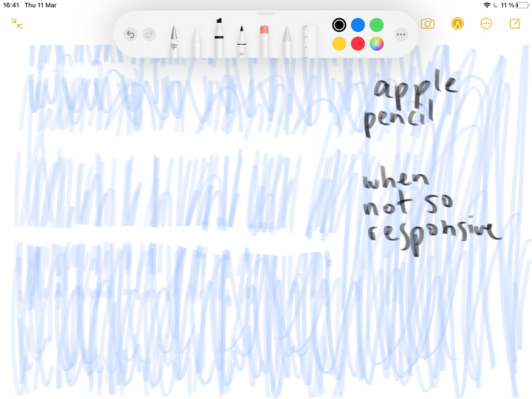Choose the green color swatch
Screen dimensions: 532x399
[x=376, y=25]
